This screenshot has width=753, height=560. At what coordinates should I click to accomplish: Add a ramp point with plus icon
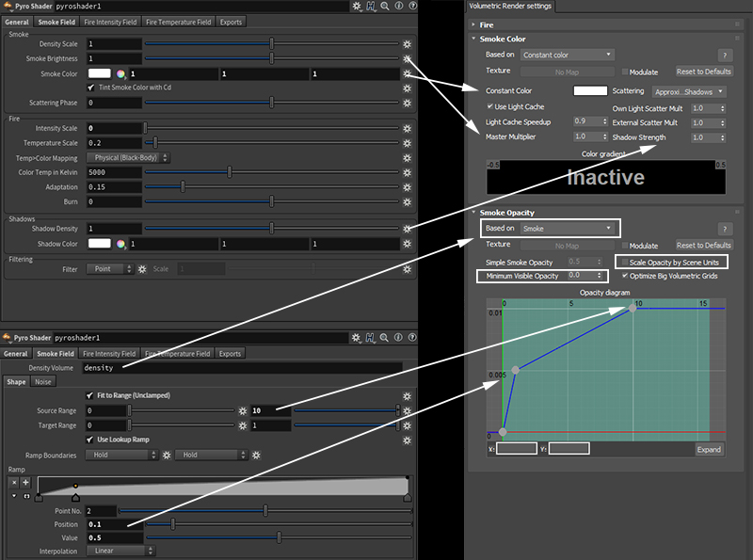tap(26, 482)
